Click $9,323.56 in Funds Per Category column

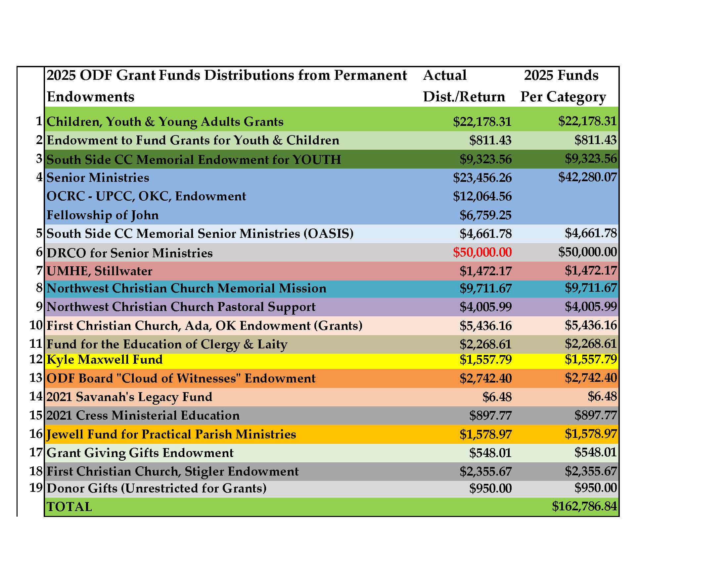591,158
